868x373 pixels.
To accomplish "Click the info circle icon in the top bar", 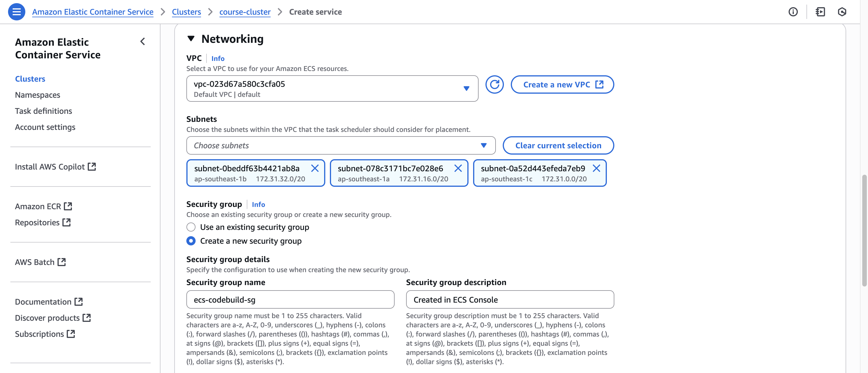I will click(793, 12).
